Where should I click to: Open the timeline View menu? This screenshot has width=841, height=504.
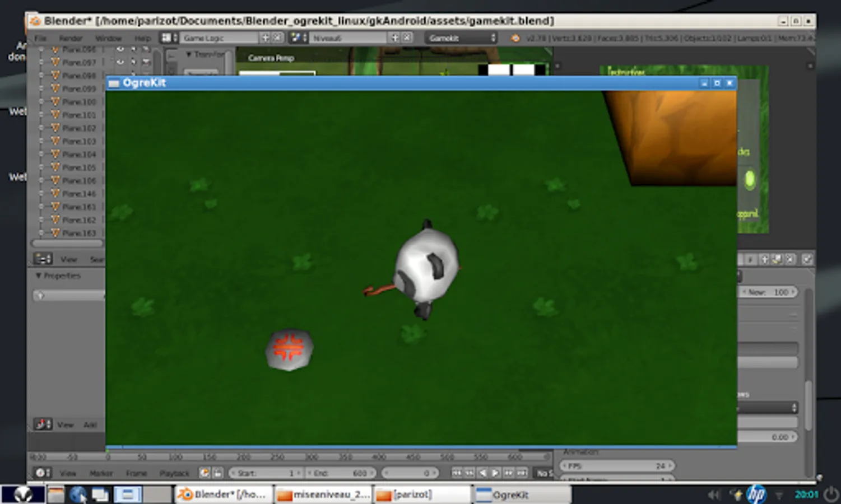point(68,473)
